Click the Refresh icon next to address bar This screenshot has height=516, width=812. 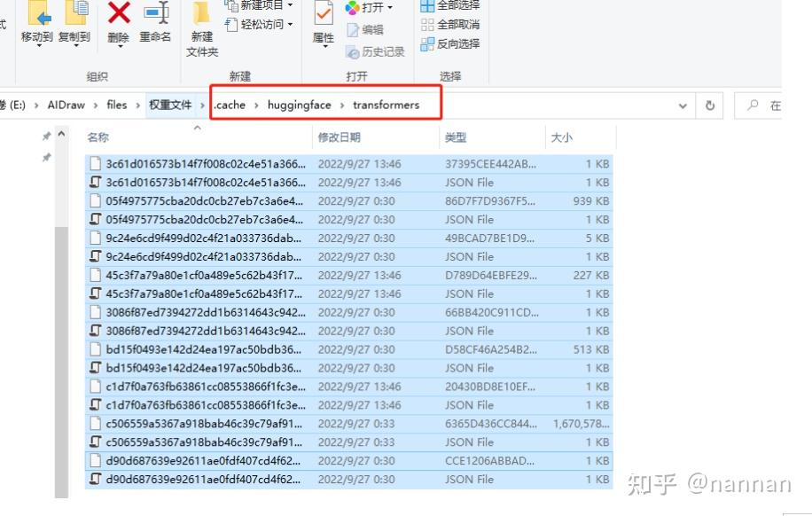[x=710, y=105]
